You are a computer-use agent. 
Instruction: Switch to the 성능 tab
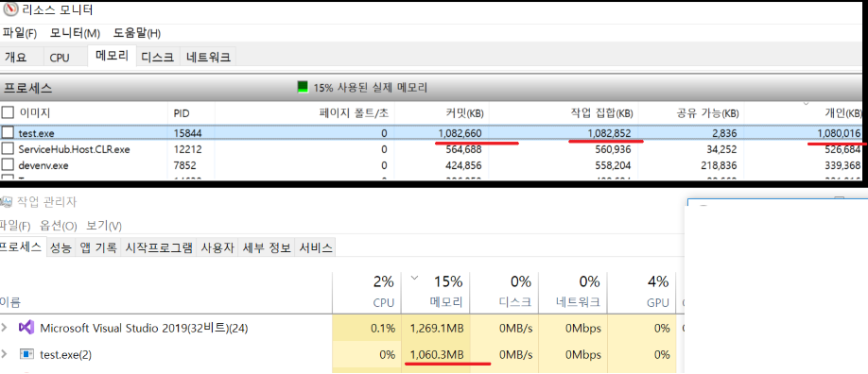pos(61,247)
